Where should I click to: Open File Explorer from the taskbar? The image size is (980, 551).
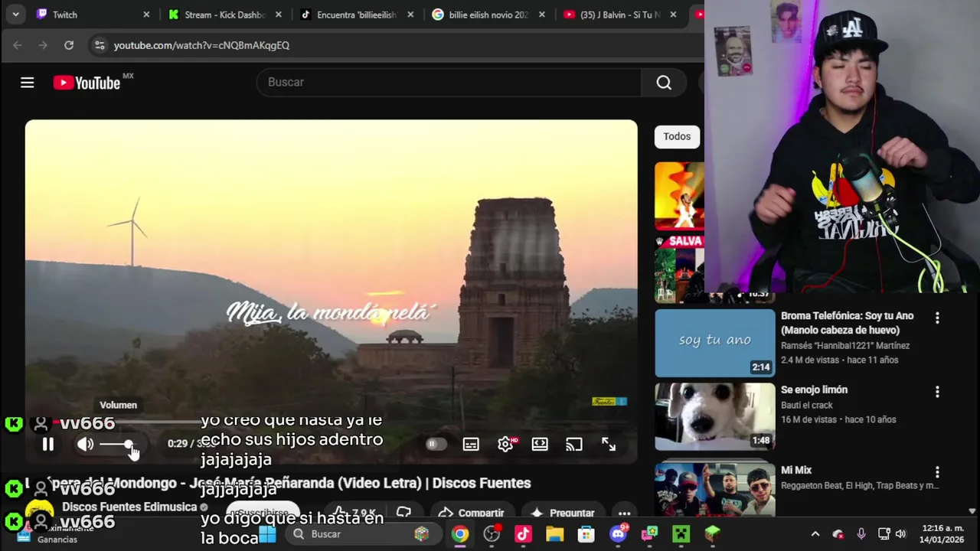[x=554, y=534]
